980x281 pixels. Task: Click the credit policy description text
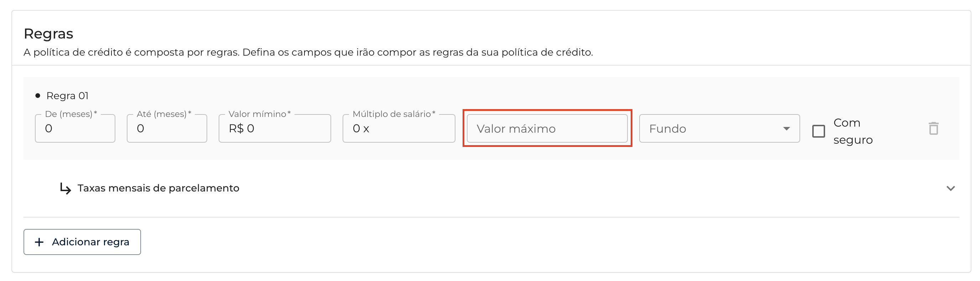point(308,52)
